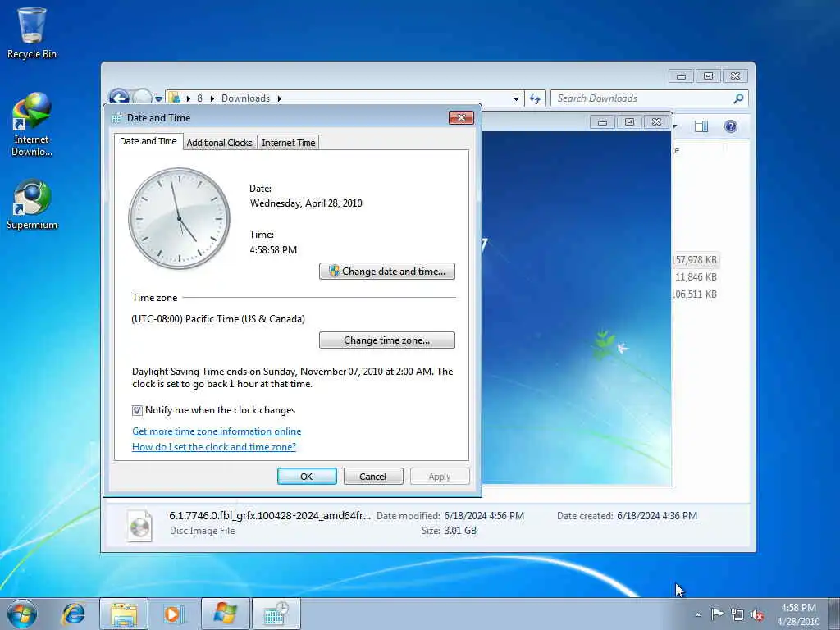Click the Date created 6/18/2024 4:36 PM value
This screenshot has height=630, width=840.
657,516
